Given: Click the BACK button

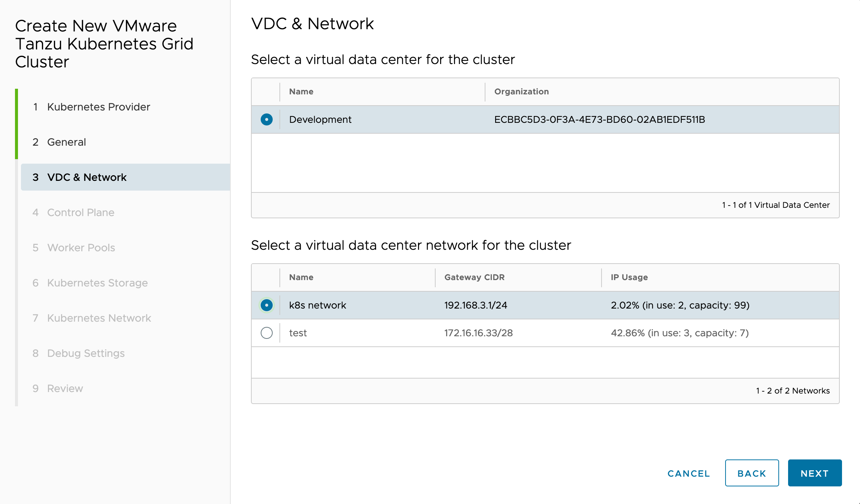Looking at the screenshot, I should [752, 473].
